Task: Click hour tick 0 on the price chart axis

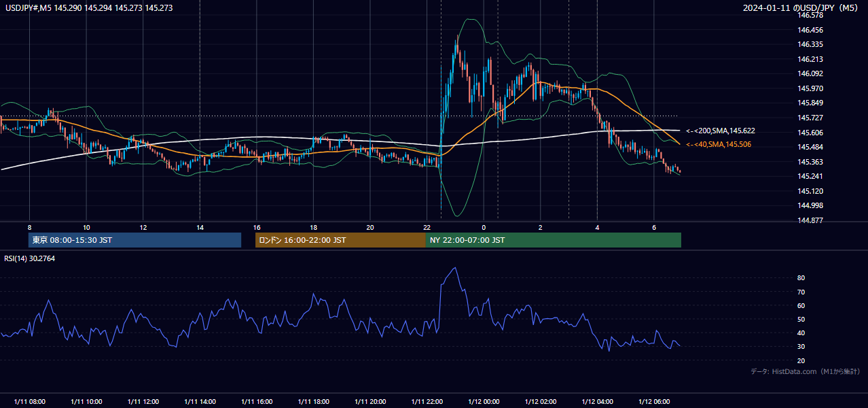Action: 484,227
